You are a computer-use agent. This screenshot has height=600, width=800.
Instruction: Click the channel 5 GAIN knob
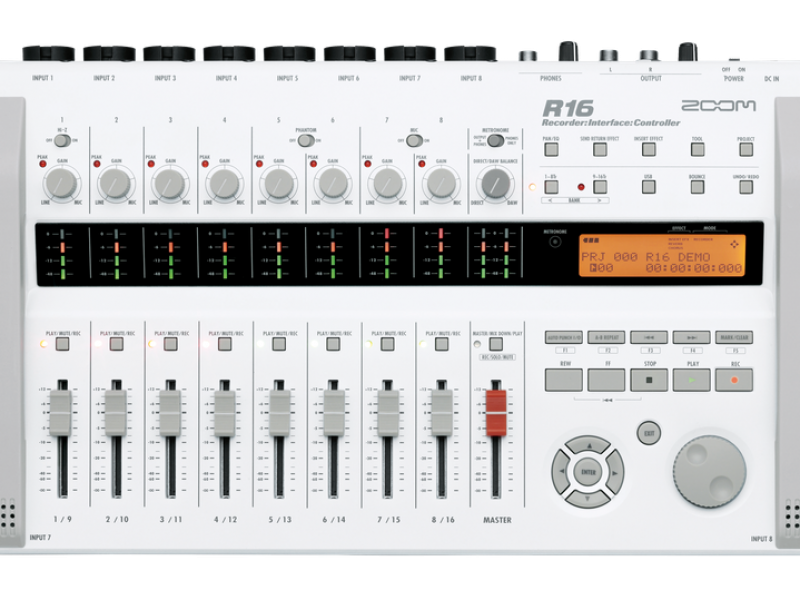point(279,183)
